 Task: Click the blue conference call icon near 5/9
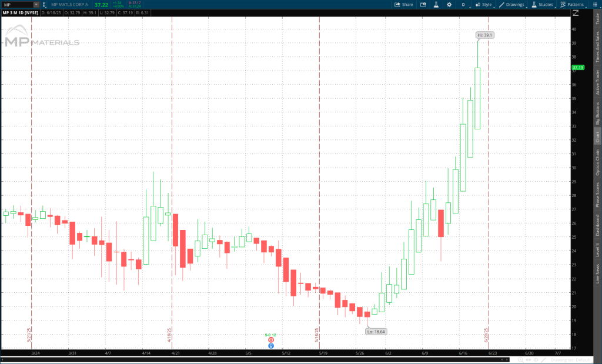point(271,346)
